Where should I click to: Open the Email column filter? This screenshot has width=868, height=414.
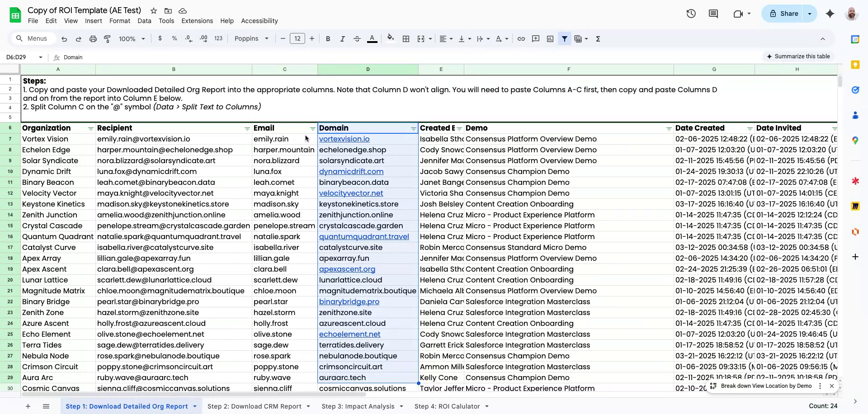312,128
